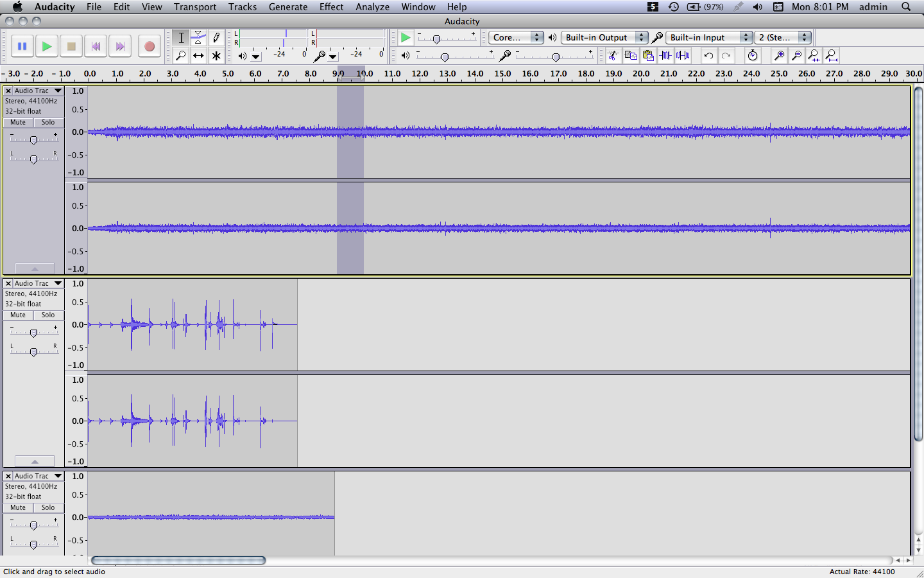Fit entire project in window icon
This screenshot has width=924, height=578.
pyautogui.click(x=831, y=56)
